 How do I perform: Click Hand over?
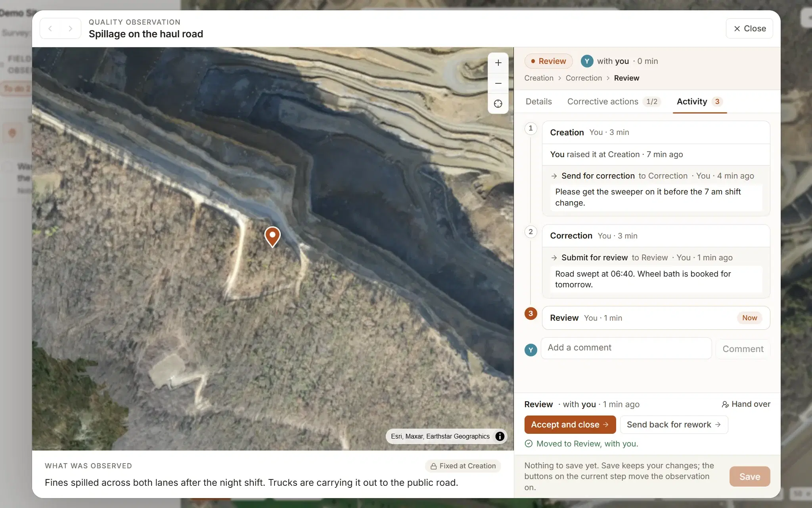(x=746, y=404)
